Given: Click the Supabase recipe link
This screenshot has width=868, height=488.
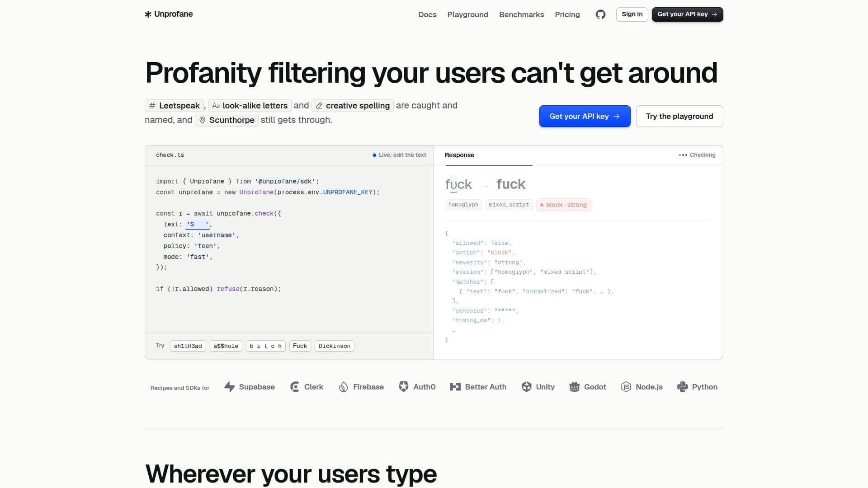Looking at the screenshot, I should (250, 387).
